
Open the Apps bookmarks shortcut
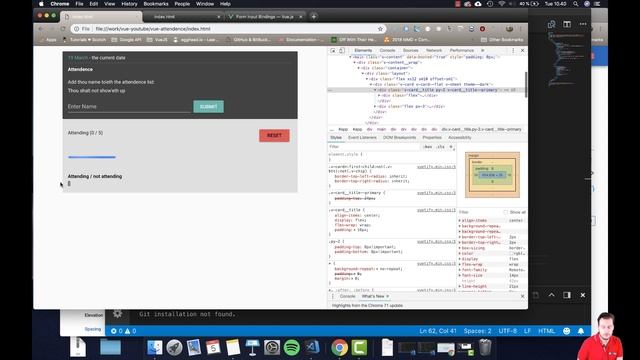[x=48, y=40]
